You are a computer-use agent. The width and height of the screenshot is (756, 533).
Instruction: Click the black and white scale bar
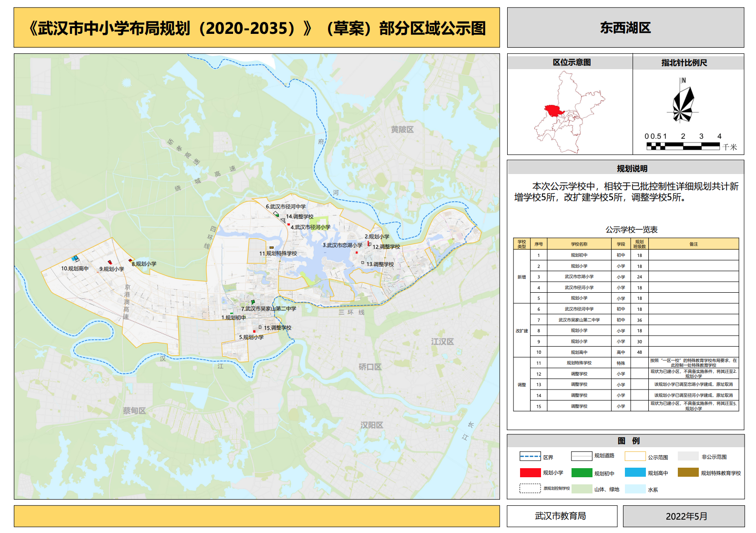pyautogui.click(x=683, y=146)
